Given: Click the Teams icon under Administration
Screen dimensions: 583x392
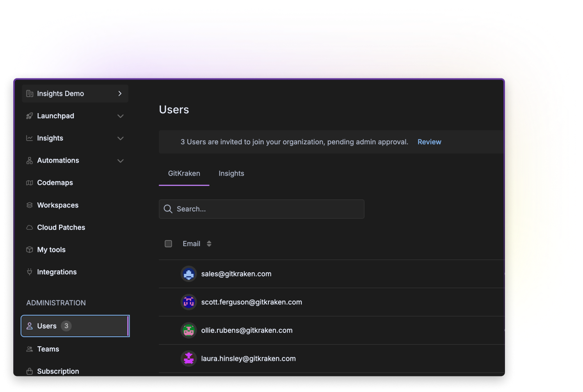Looking at the screenshot, I should tap(30, 349).
